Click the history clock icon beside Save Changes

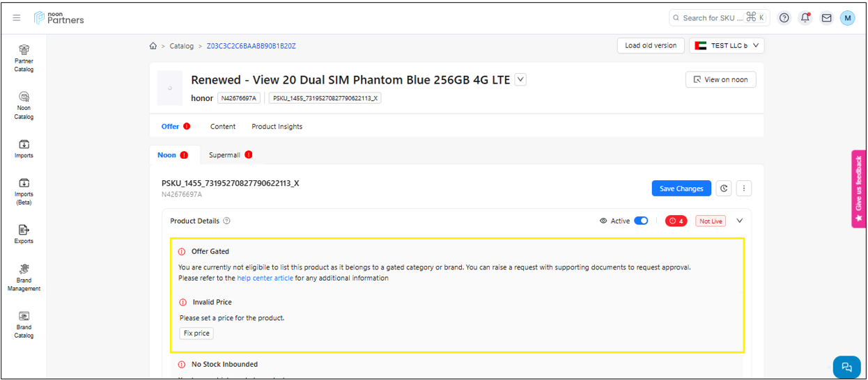(724, 189)
